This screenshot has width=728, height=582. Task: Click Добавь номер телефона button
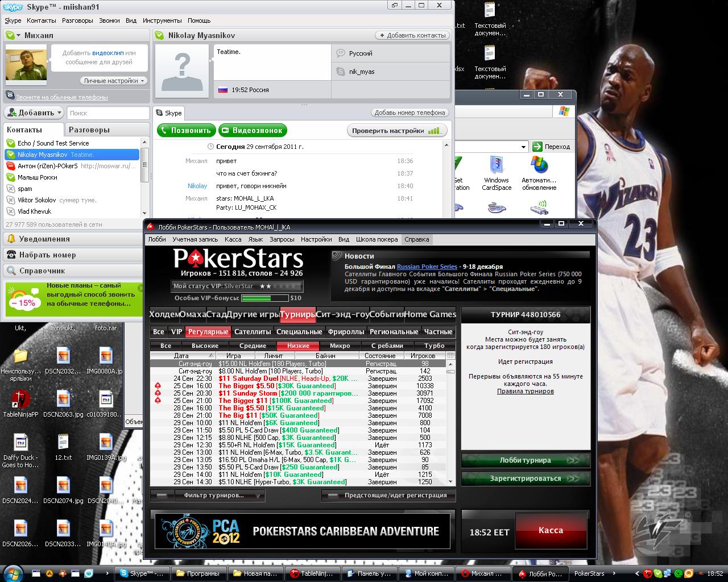[410, 113]
